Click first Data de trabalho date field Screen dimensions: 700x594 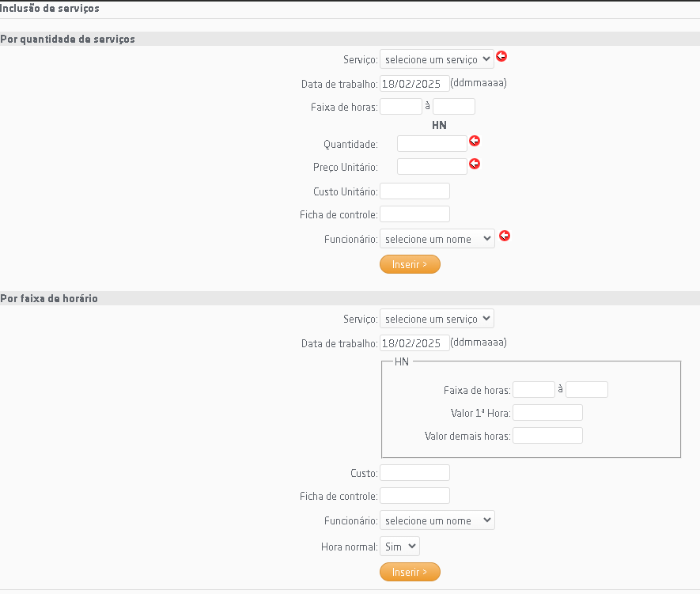pyautogui.click(x=414, y=83)
